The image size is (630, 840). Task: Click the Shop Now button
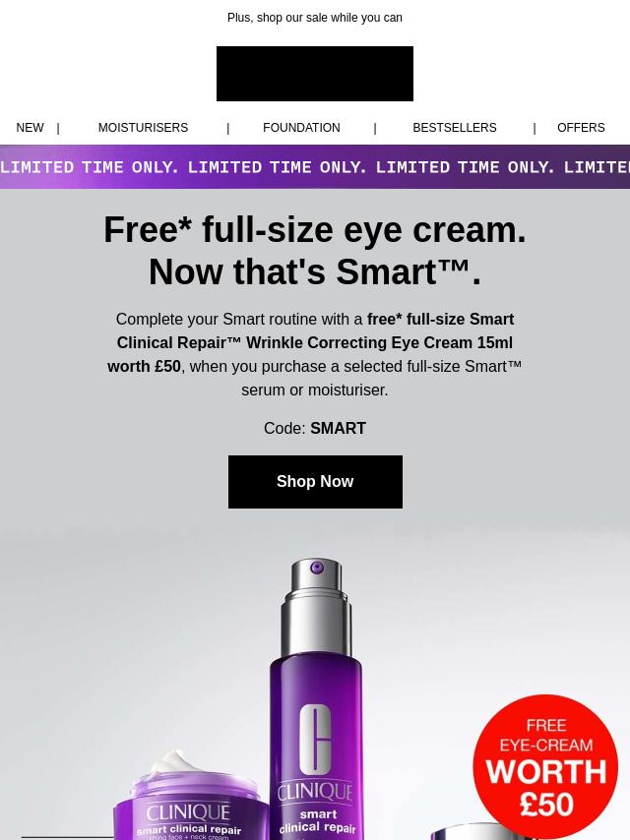pos(315,482)
